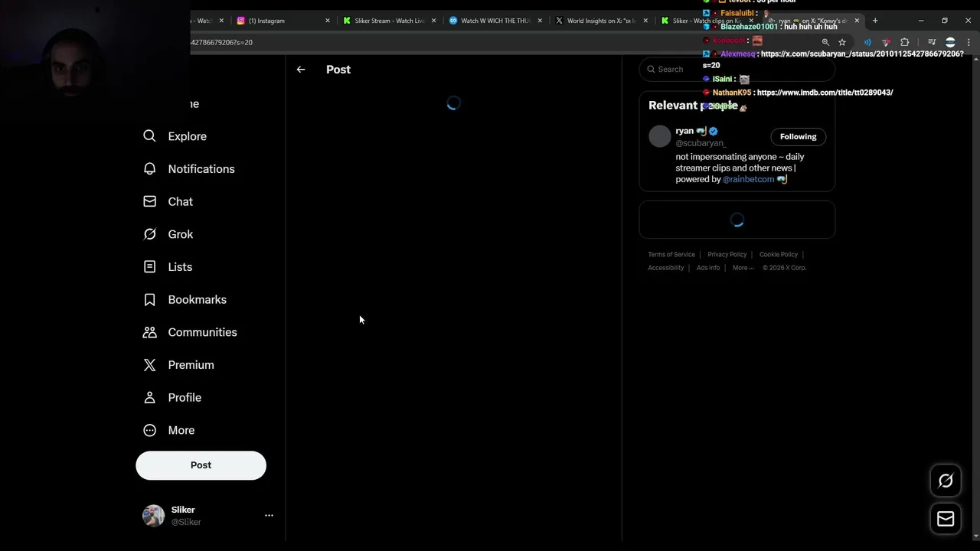980x551 pixels.
Task: Click the white Post button
Action: [x=201, y=465]
